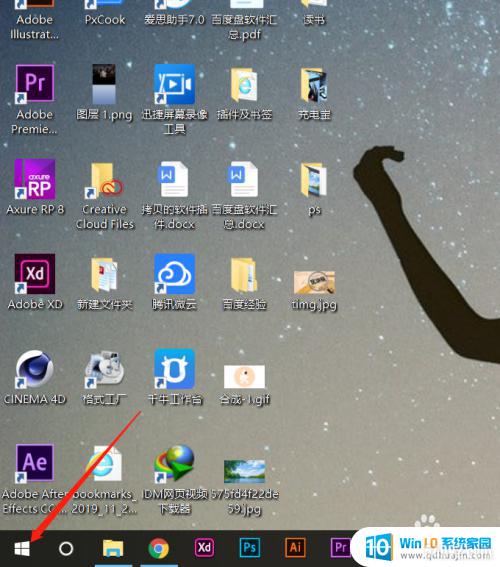Launch Adobe XD desktop shortcut
This screenshot has width=500, height=567.
35,282
